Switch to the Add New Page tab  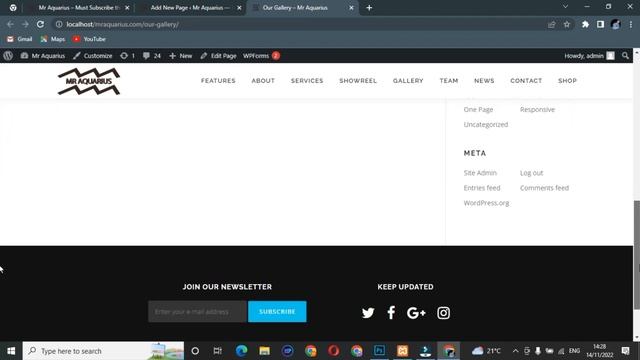(191, 8)
